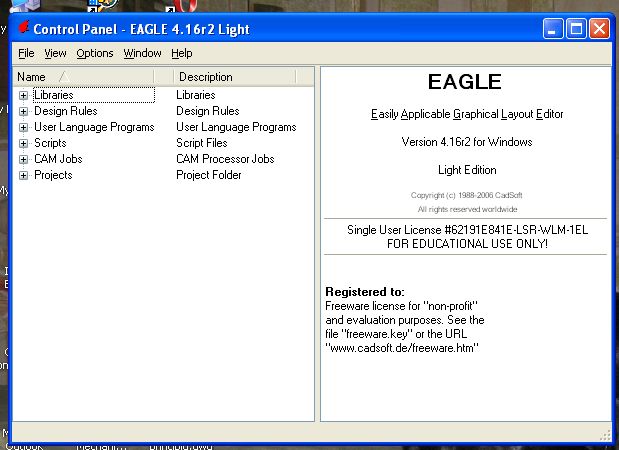Select User Language Programs tree item
Viewport: 619px width, 450px height.
tap(94, 127)
